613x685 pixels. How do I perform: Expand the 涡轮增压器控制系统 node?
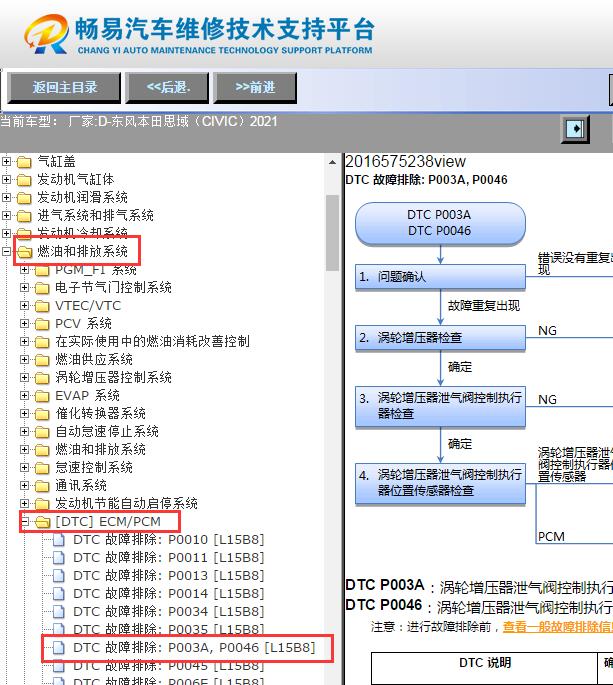tap(24, 377)
